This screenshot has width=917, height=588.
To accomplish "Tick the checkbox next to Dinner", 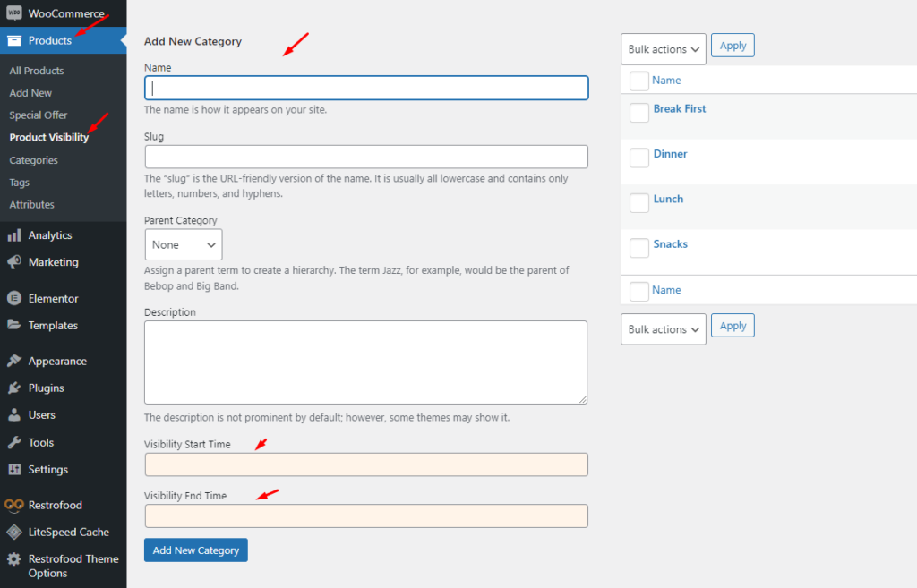I will point(638,158).
